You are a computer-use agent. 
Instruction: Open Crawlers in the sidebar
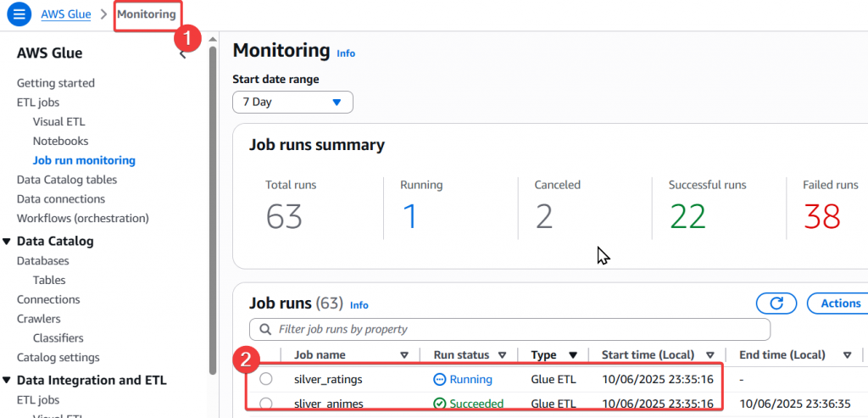[39, 319]
